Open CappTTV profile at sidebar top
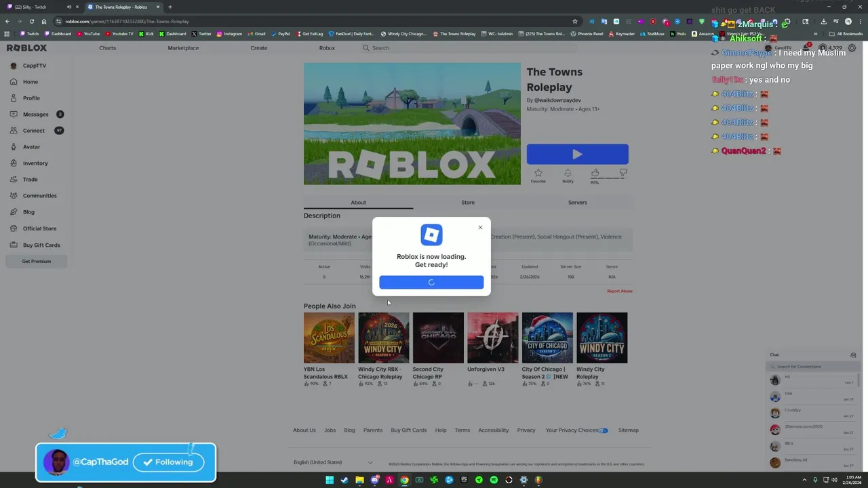Viewport: 868px width, 488px height. [28, 66]
